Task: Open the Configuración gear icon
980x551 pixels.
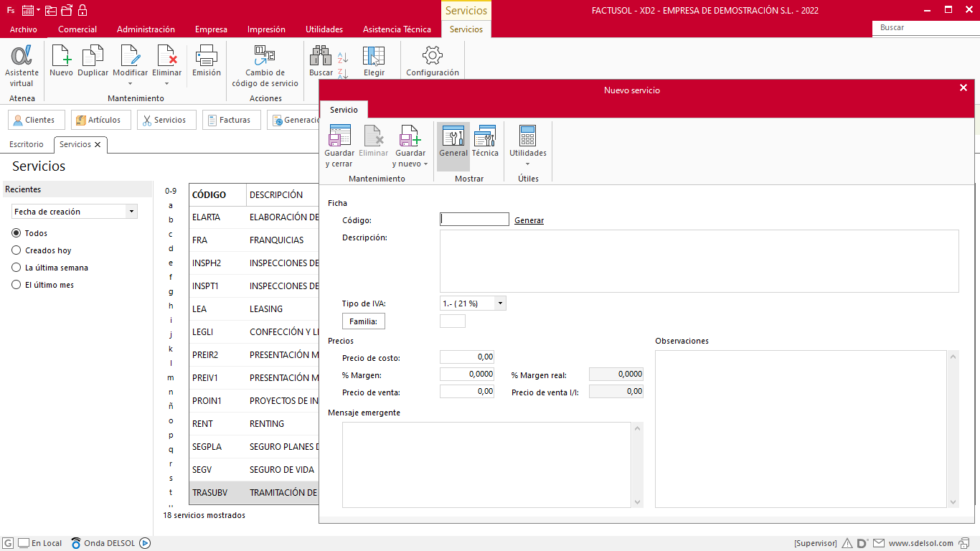Action: coord(433,62)
